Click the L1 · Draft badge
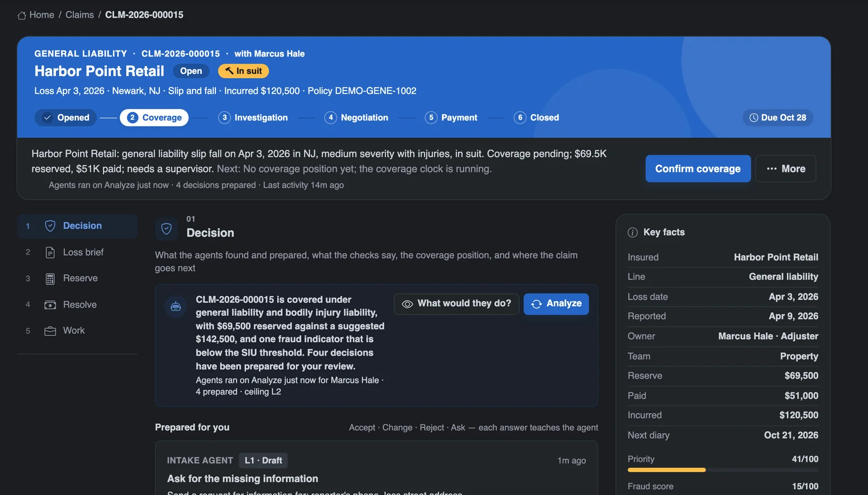The image size is (868, 495). (x=263, y=460)
